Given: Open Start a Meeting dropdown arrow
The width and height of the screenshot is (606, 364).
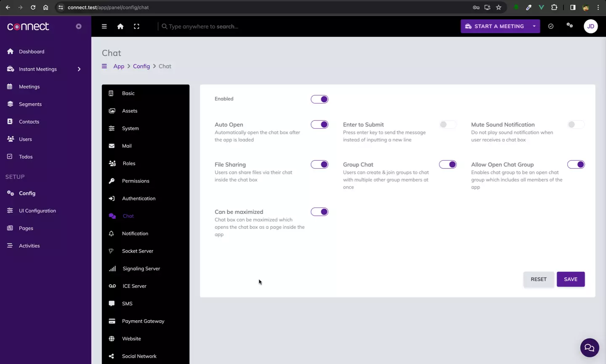Looking at the screenshot, I should click(534, 26).
